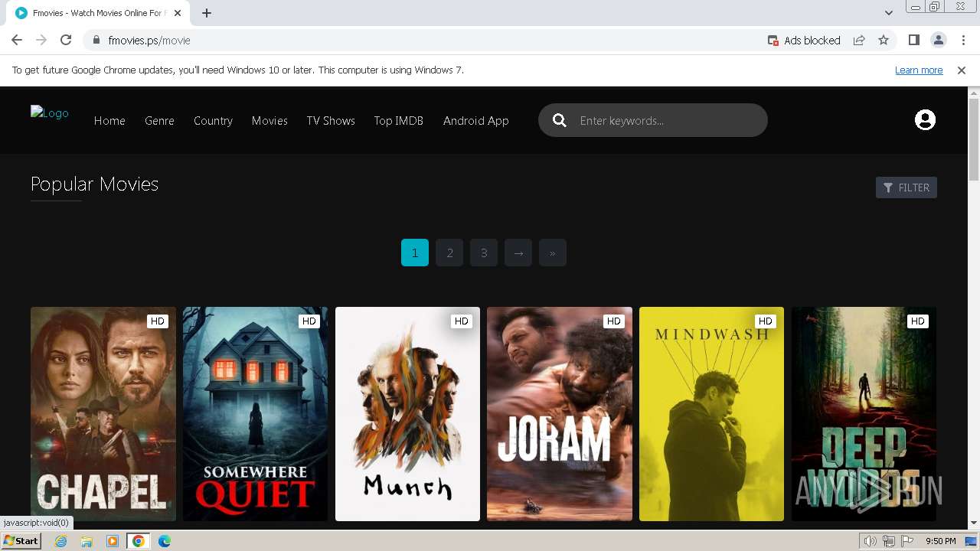
Task: Click the Fmovies Logo image
Action: click(x=50, y=112)
